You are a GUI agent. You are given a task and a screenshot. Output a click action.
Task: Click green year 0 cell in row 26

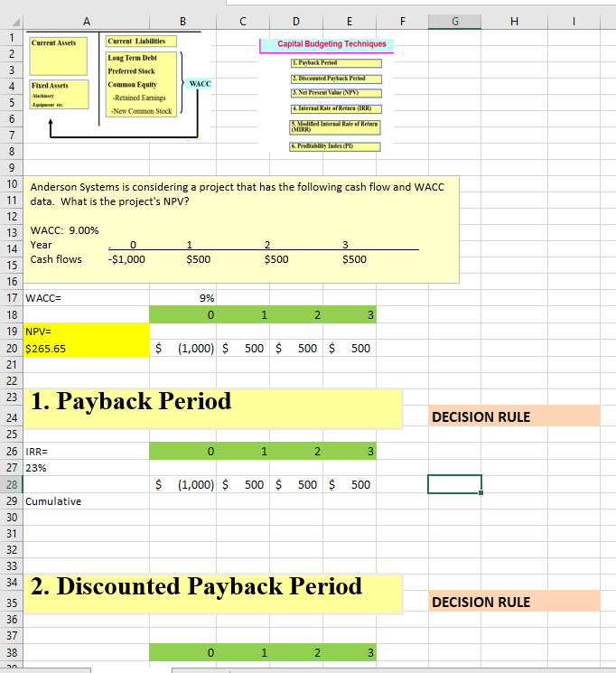click(x=182, y=451)
